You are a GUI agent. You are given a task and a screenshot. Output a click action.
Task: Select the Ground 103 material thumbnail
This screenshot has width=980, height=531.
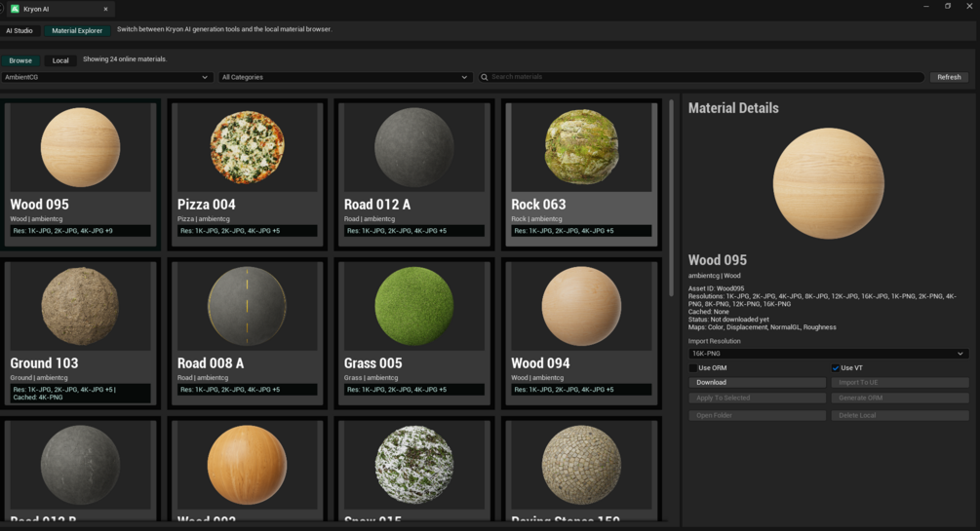[80, 306]
